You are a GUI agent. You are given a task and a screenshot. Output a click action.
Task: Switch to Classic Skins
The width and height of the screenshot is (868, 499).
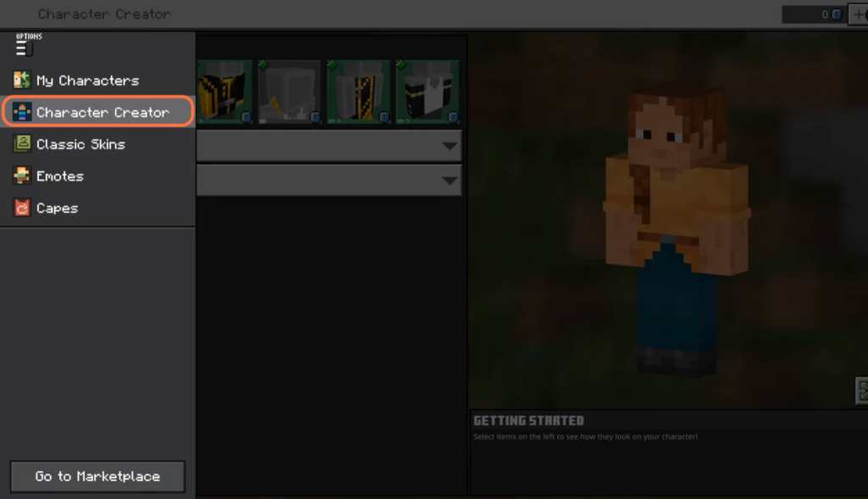pyautogui.click(x=97, y=144)
